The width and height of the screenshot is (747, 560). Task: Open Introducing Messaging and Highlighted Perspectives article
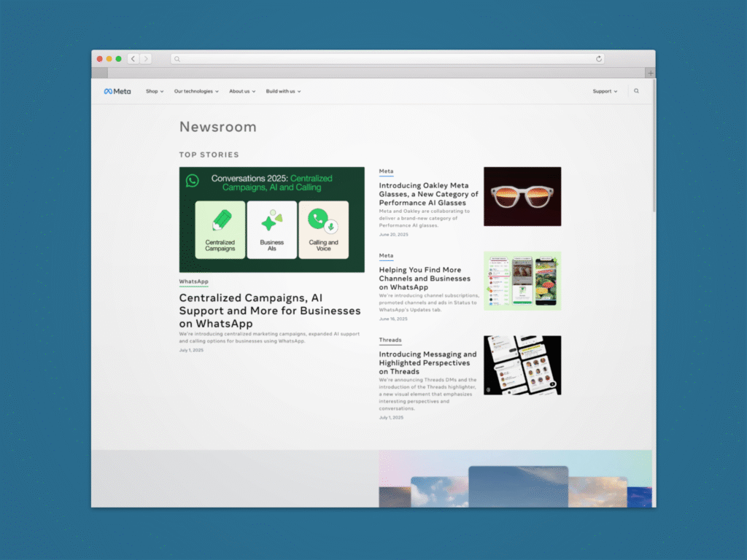pyautogui.click(x=427, y=363)
